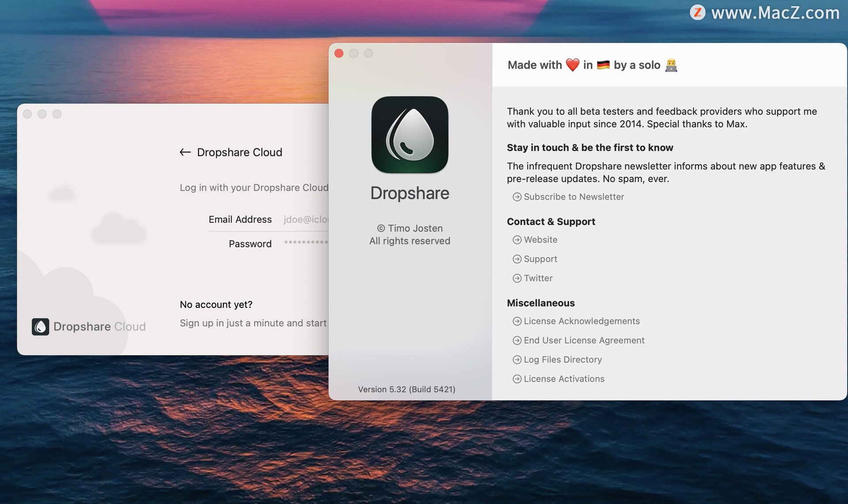This screenshot has width=848, height=504.
Task: Click the arrow icon next to Website
Action: pyautogui.click(x=517, y=240)
